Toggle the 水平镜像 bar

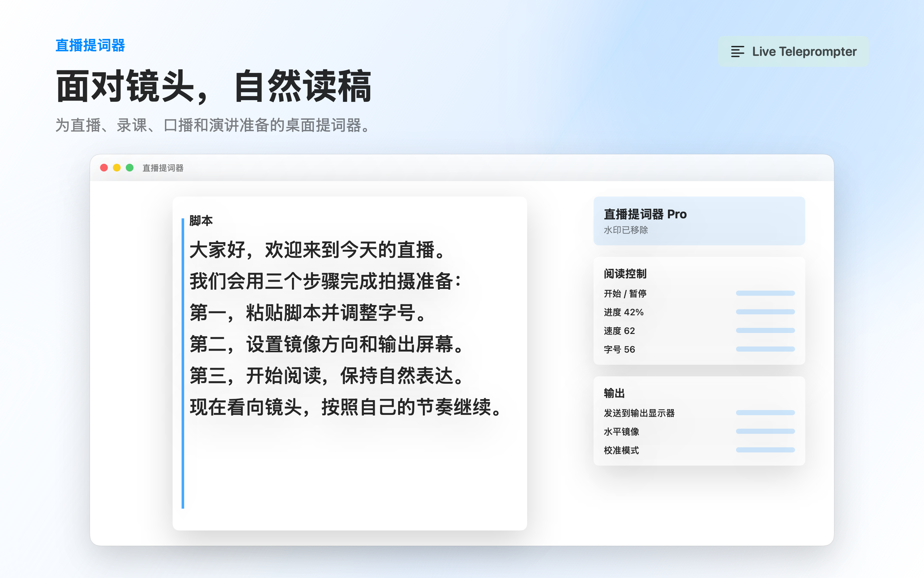(x=765, y=431)
